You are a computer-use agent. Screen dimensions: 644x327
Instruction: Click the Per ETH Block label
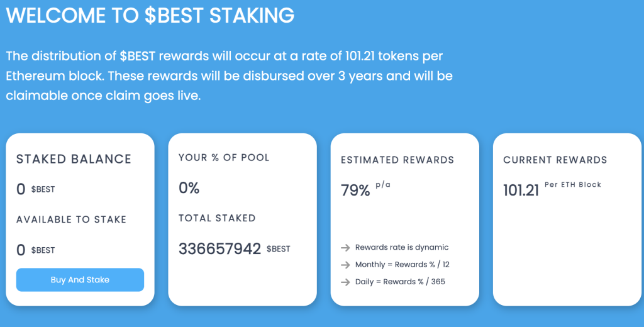pyautogui.click(x=573, y=185)
